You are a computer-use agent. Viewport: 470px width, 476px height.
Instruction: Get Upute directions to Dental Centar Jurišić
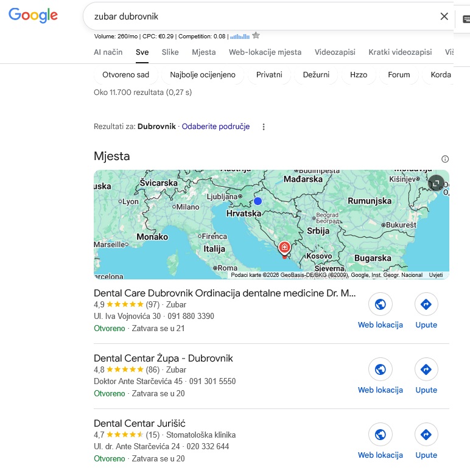(x=426, y=435)
